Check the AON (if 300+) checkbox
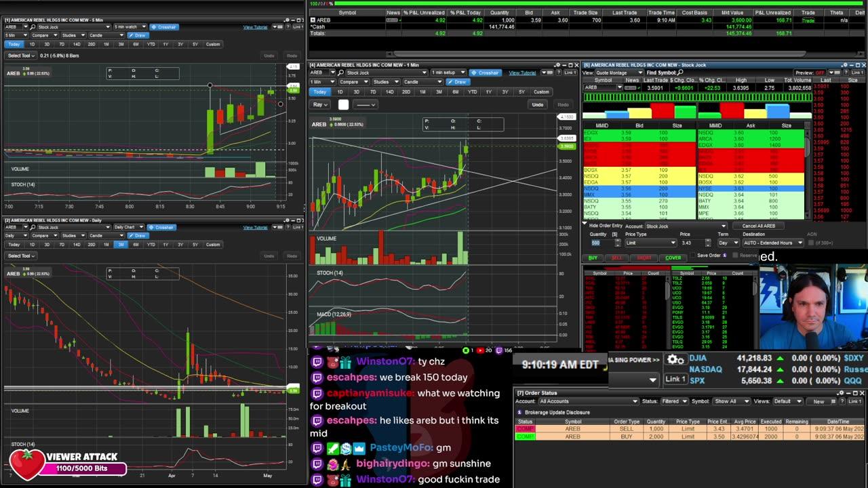Screen dimensions: 868x488 (x=811, y=243)
